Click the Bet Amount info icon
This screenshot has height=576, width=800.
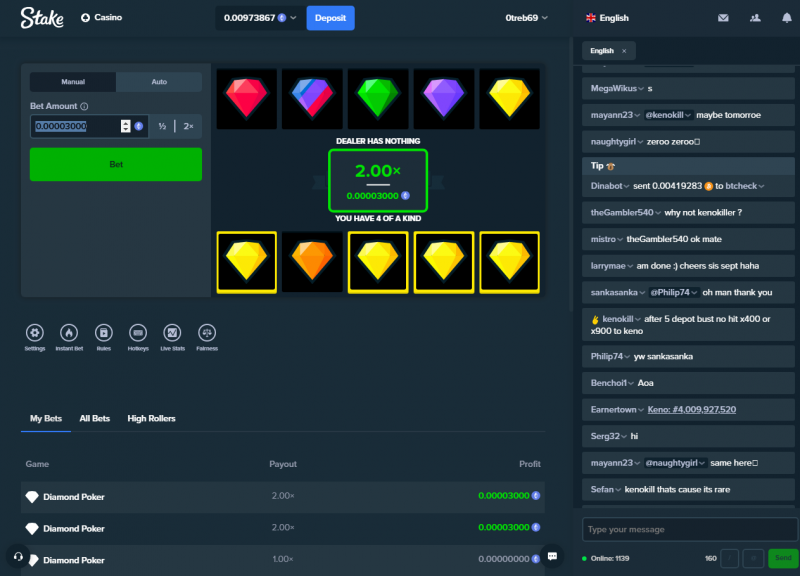pos(84,106)
